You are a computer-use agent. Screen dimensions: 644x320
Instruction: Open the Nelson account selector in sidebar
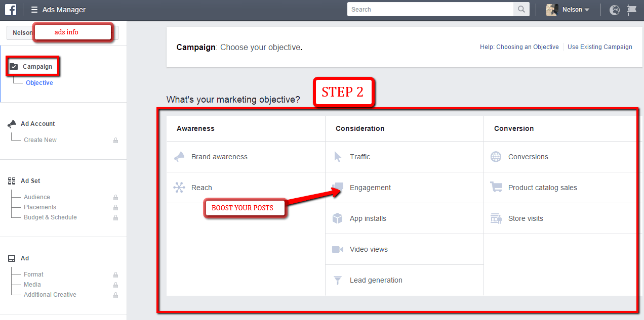pos(62,33)
